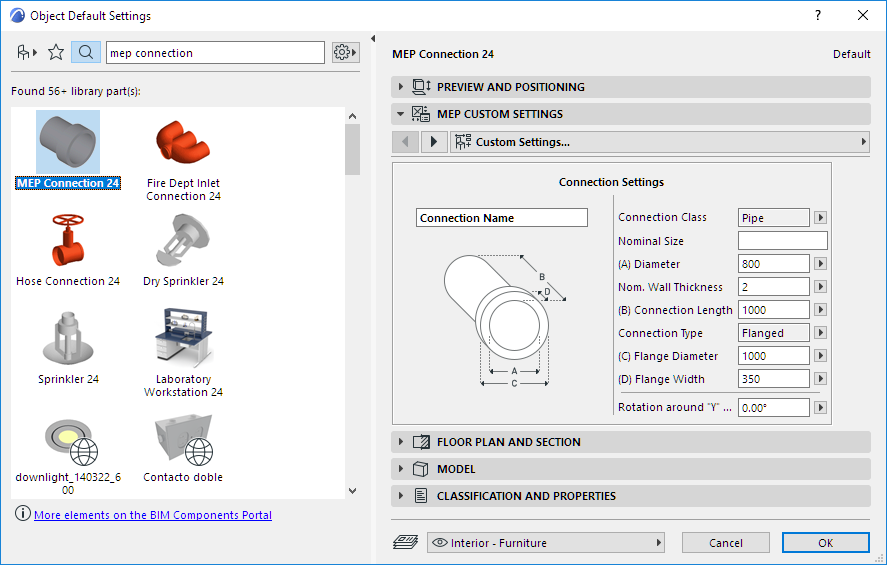The width and height of the screenshot is (887, 565).
Task: Edit (D) Flange Width value 350
Action: pyautogui.click(x=773, y=379)
